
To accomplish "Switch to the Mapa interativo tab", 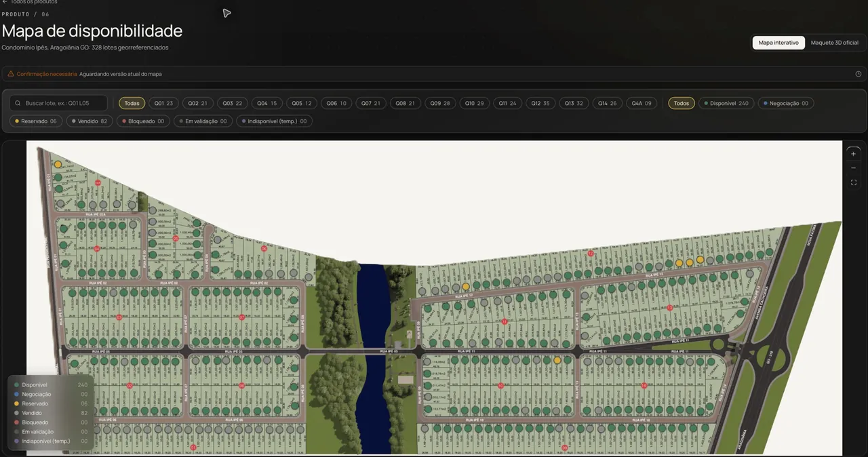I will [x=778, y=42].
